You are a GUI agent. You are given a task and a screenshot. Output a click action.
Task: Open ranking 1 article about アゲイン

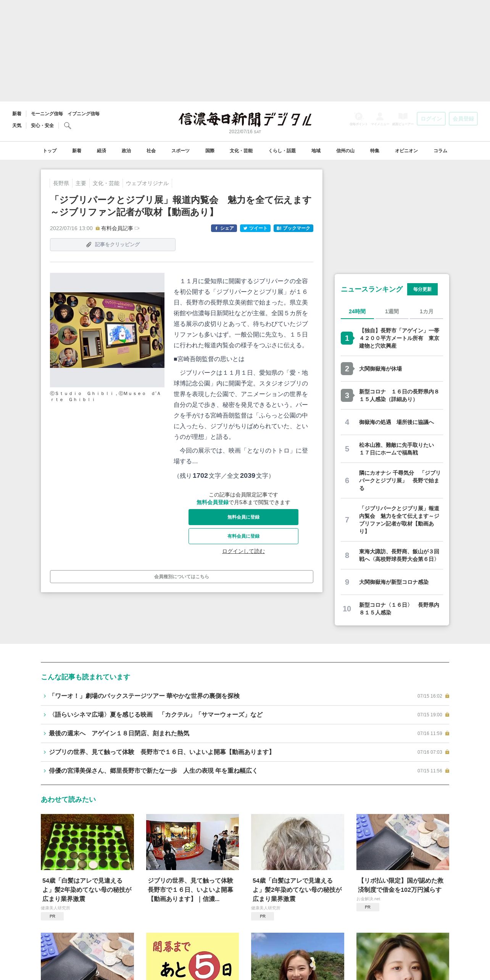399,338
